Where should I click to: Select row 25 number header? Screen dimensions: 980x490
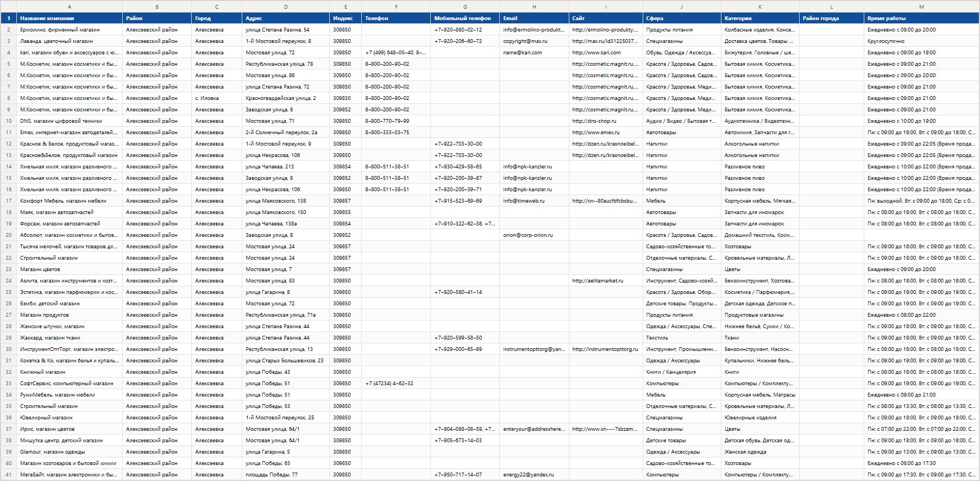click(x=9, y=292)
